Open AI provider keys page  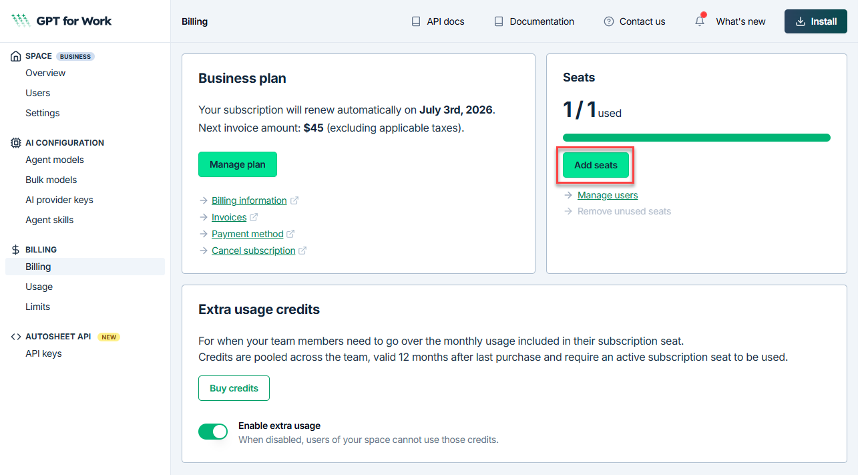[59, 200]
